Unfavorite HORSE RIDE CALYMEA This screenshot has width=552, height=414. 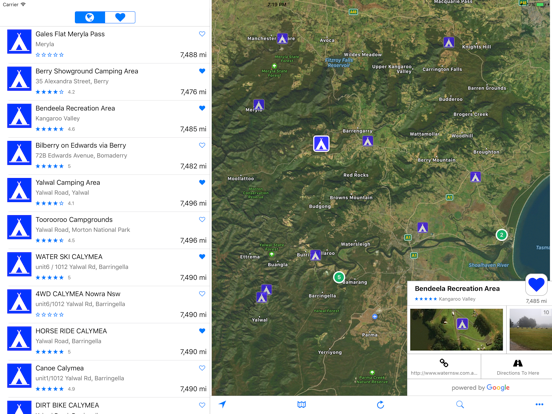pos(202,331)
